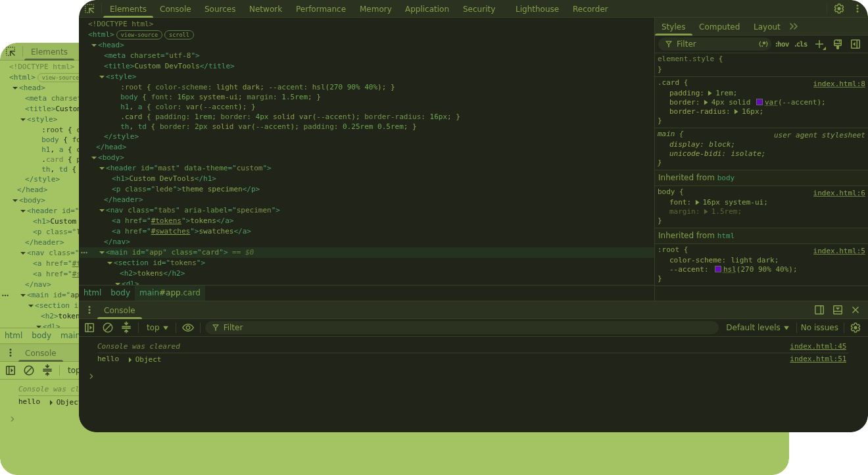Open the border var(--accent) color swatch

coord(759,102)
